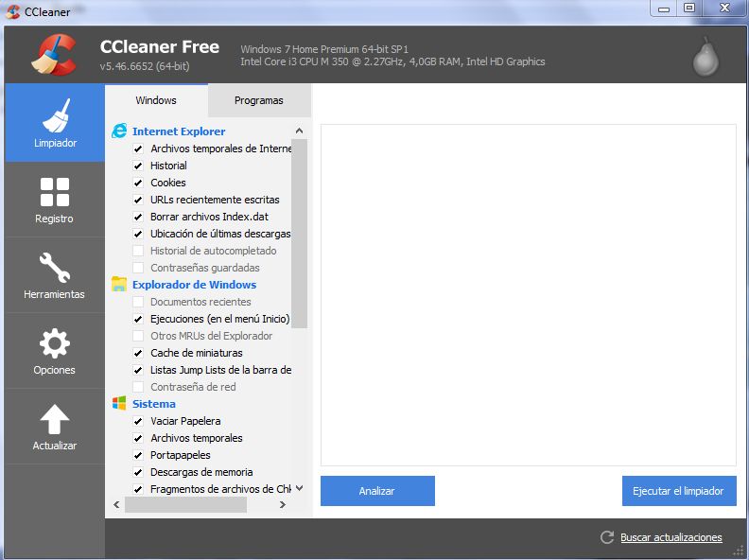Enable Otros MRUs del Explorador
The width and height of the screenshot is (749, 560).
click(x=138, y=336)
